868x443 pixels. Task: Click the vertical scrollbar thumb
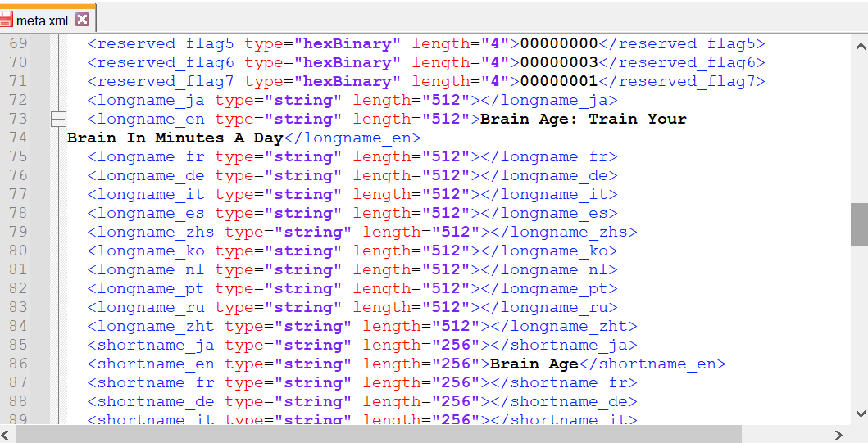[x=859, y=224]
